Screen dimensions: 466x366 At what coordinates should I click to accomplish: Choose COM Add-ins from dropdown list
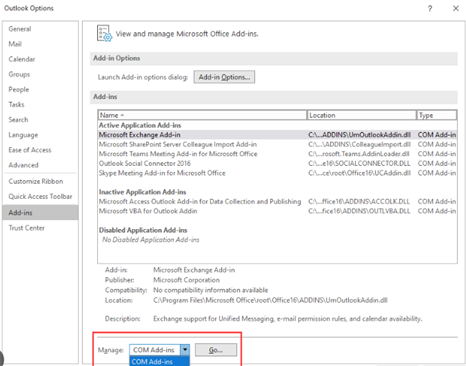click(x=159, y=362)
